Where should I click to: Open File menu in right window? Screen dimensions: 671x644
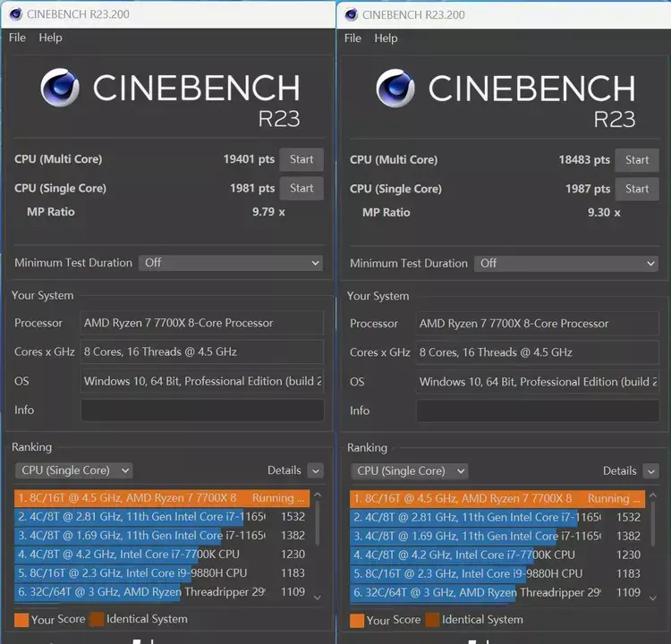(x=352, y=38)
